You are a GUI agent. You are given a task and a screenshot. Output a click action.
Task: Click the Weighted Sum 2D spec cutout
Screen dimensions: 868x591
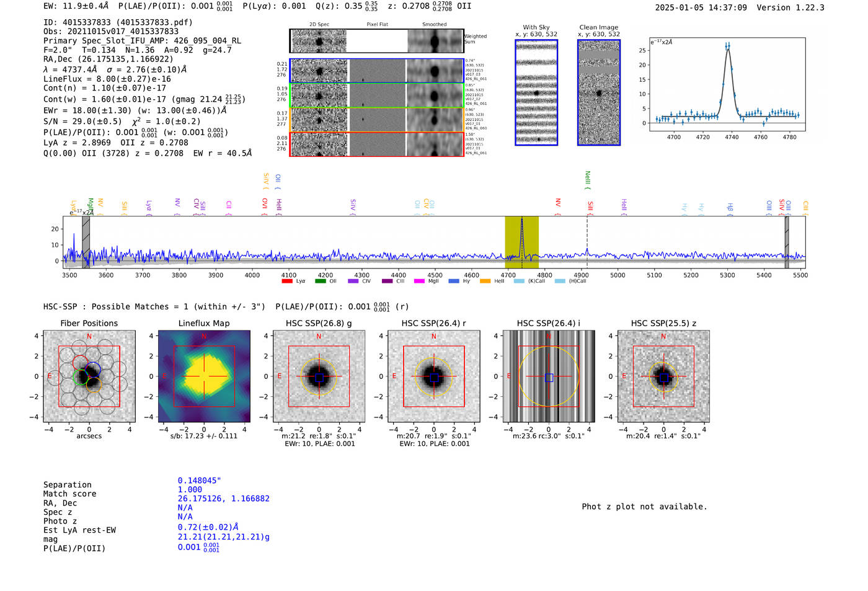319,41
